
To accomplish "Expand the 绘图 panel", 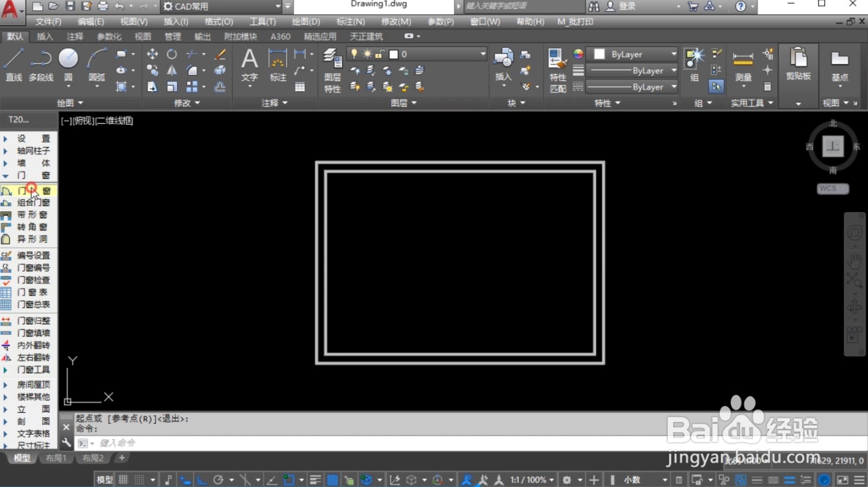I will (x=70, y=103).
